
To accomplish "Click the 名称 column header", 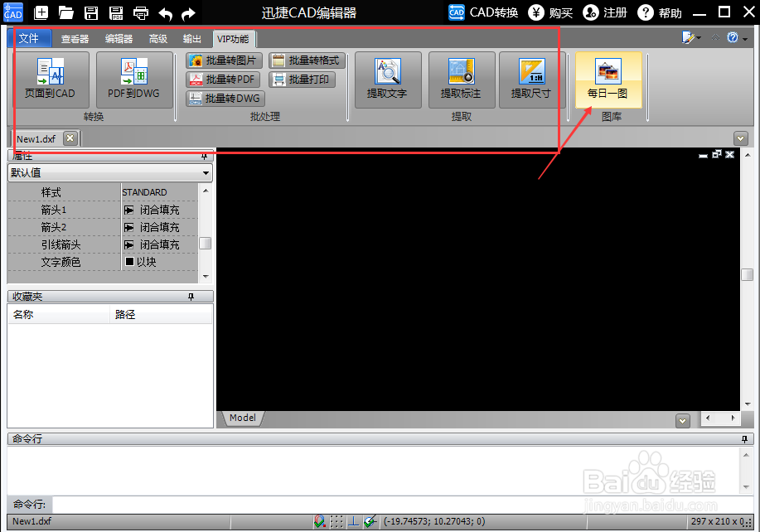I will [x=59, y=314].
